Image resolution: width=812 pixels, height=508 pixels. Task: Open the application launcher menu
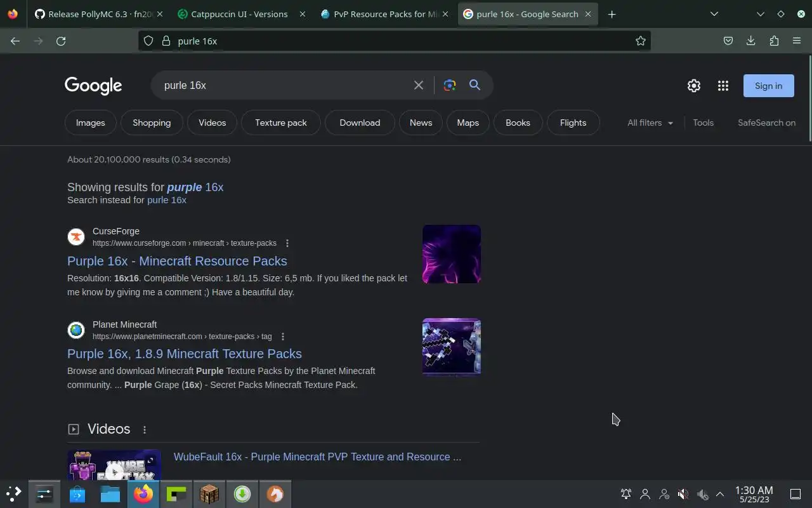coord(14,494)
